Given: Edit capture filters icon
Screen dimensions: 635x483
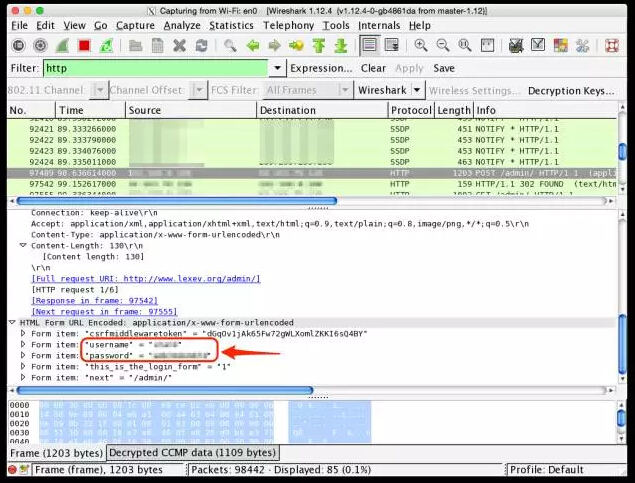Looking at the screenshot, I should [516, 45].
